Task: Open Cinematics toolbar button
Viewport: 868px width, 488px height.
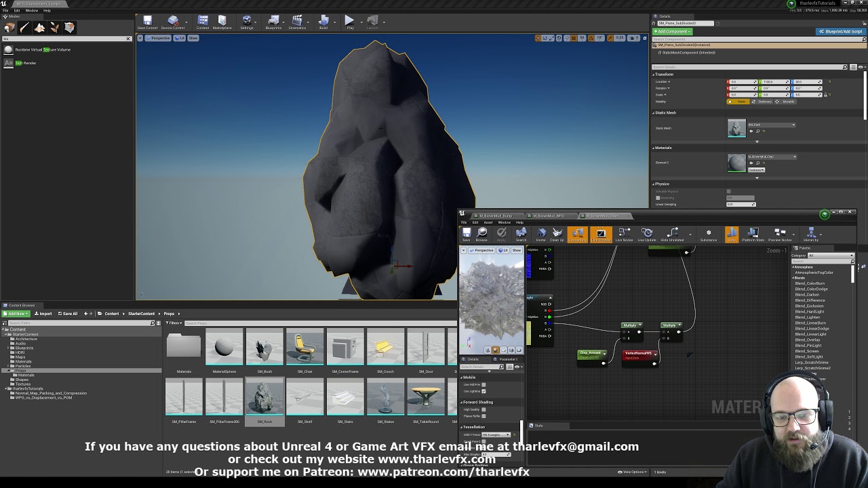Action: click(298, 23)
